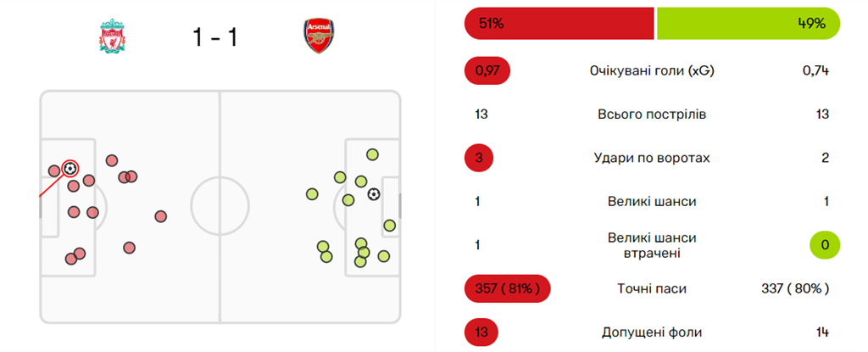This screenshot has height=352, width=868.
Task: Open the Очікувані голи (xG) stat row
Action: pyautogui.click(x=651, y=70)
